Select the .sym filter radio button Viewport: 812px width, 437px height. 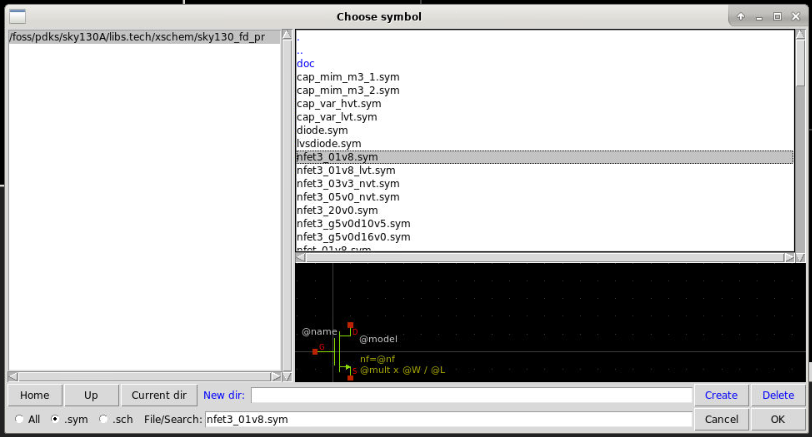55,419
